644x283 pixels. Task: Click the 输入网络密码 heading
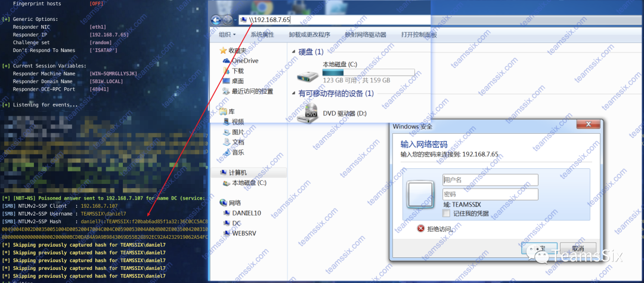pyautogui.click(x=424, y=145)
